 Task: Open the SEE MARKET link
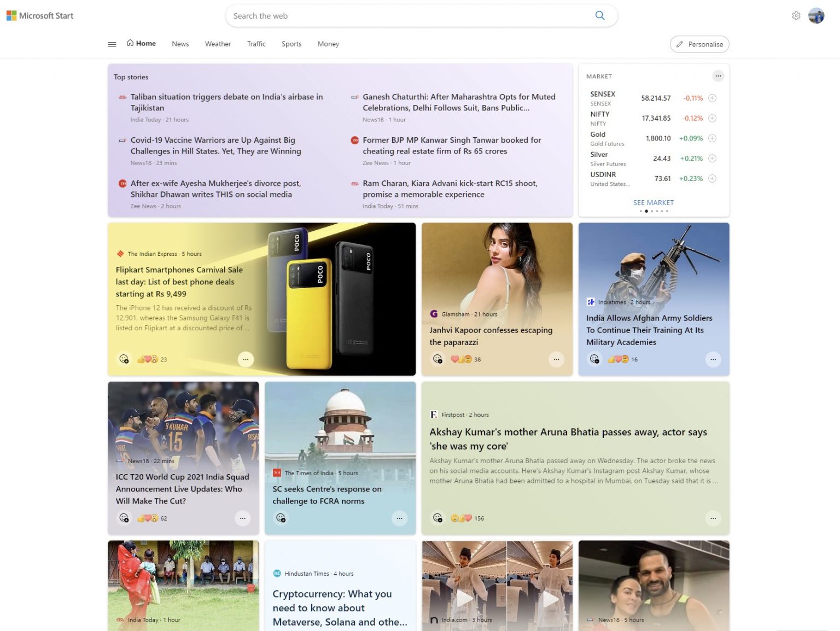[653, 202]
